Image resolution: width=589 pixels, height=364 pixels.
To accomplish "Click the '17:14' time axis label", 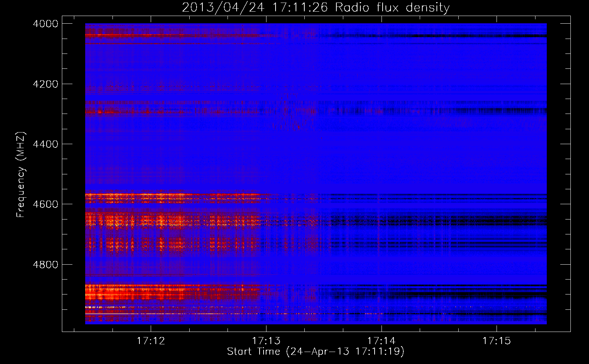I will pos(381,341).
